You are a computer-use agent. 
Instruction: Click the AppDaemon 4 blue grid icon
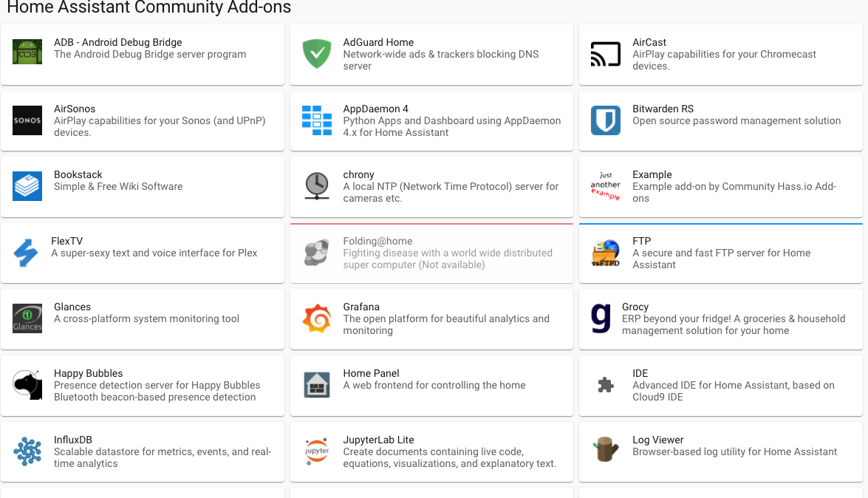click(x=317, y=120)
